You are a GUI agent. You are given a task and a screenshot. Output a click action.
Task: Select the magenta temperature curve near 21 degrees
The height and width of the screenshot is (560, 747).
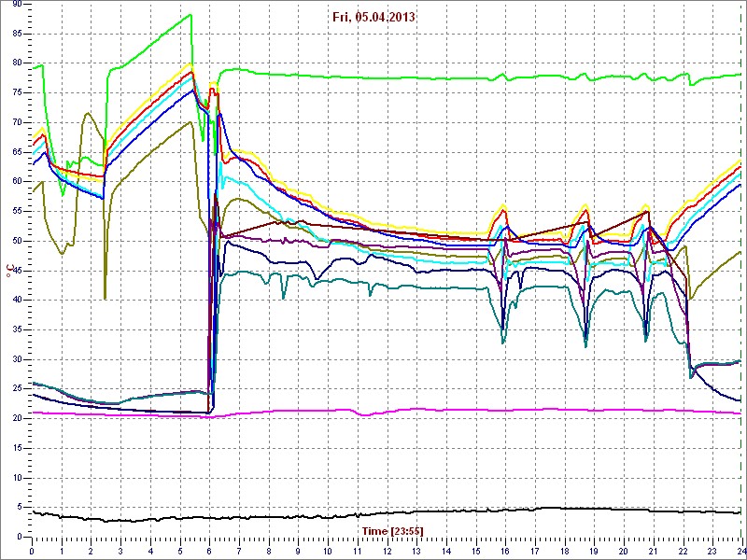coord(387,412)
